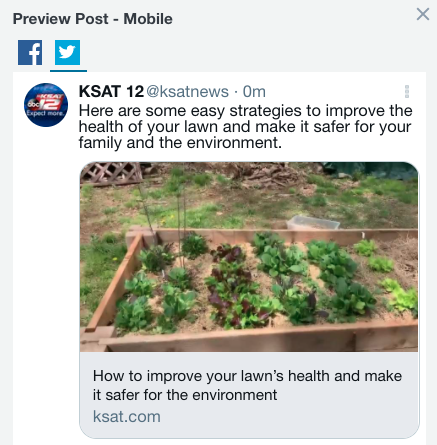Click the blue underline beneath the Twitter tab
The height and width of the screenshot is (445, 437).
(x=68, y=71)
